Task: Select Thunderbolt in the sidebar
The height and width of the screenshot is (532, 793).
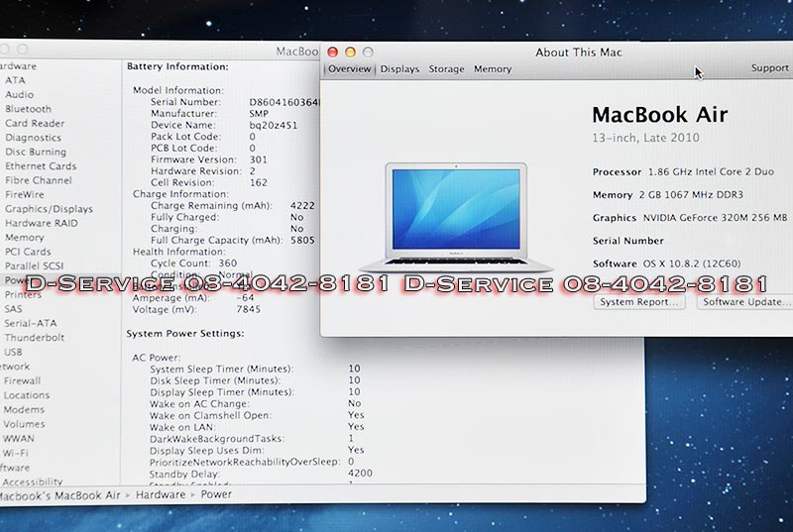Action: coord(34,338)
